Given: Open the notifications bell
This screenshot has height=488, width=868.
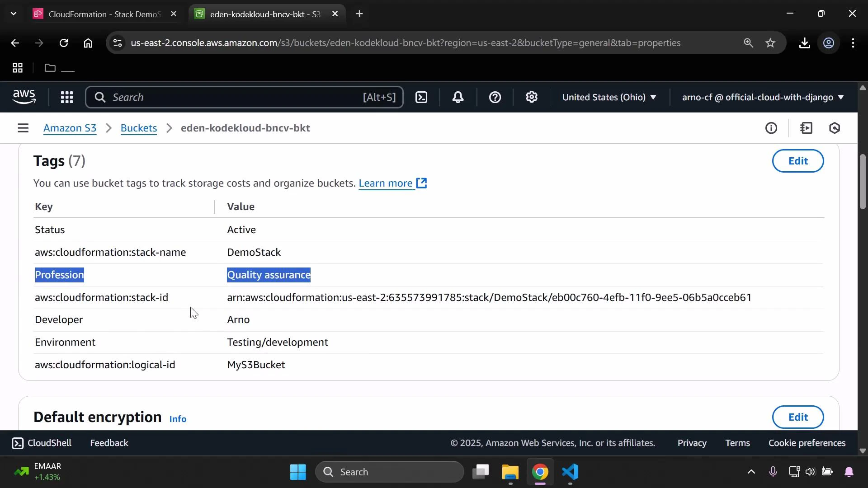Looking at the screenshot, I should 458,97.
